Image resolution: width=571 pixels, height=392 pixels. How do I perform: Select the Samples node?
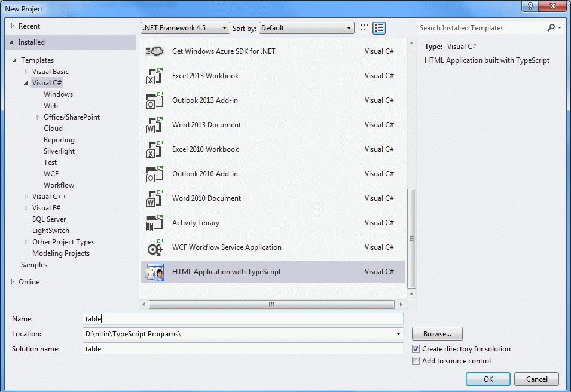34,265
